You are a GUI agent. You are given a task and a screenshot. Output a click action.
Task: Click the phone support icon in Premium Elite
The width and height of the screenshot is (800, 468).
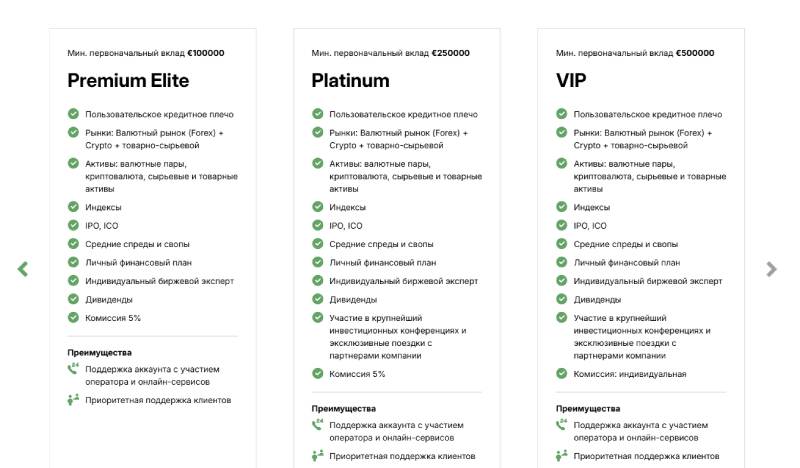[x=73, y=369]
